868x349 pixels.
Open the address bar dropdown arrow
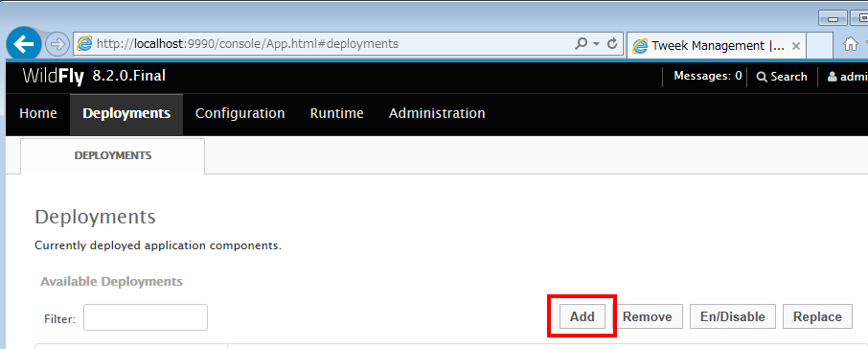pyautogui.click(x=596, y=44)
